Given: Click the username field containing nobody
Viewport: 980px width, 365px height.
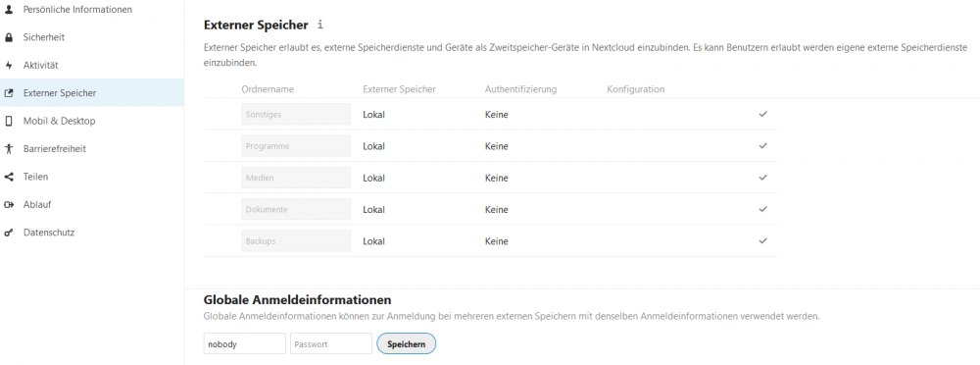Looking at the screenshot, I should point(244,343).
